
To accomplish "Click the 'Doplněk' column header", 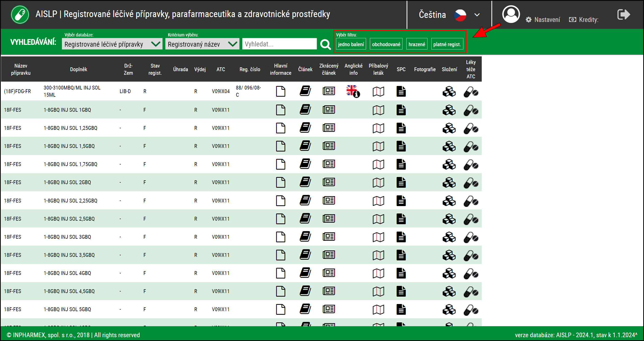I will [x=78, y=69].
